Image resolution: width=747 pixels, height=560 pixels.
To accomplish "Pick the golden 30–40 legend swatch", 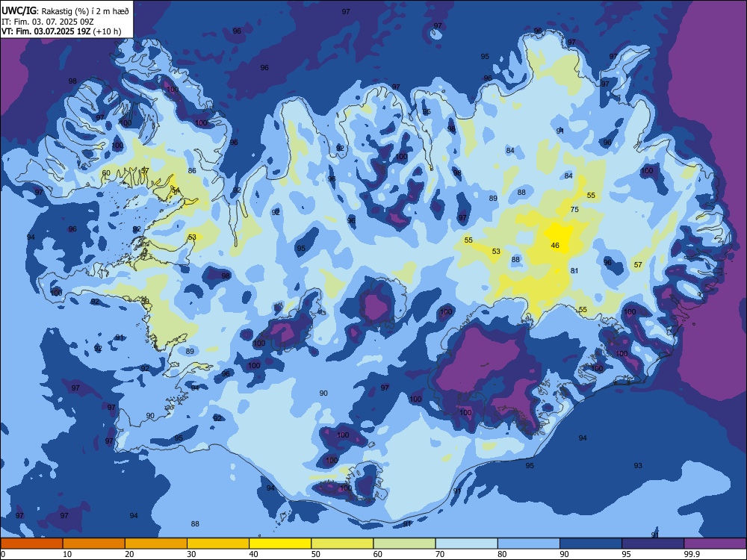I will tap(218, 544).
